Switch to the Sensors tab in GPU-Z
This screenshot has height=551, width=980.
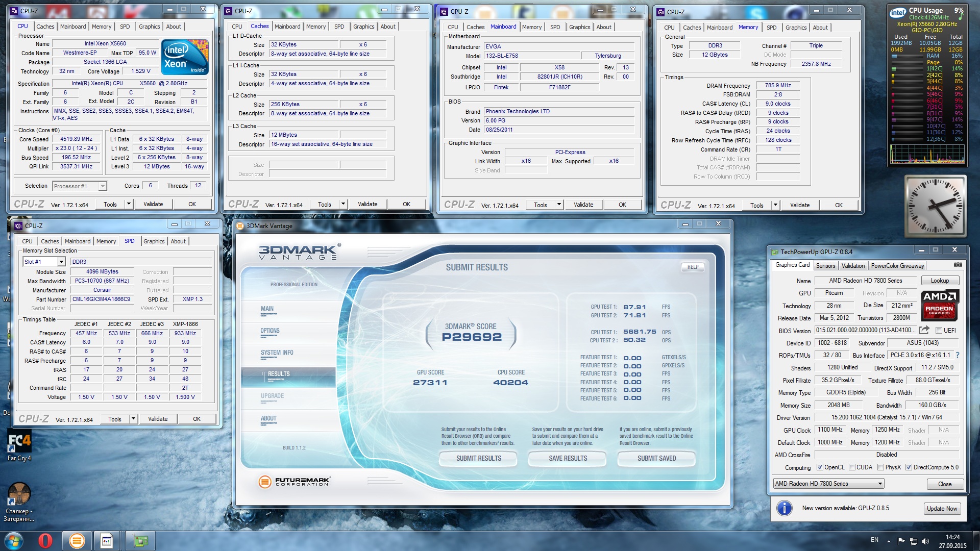[825, 266]
